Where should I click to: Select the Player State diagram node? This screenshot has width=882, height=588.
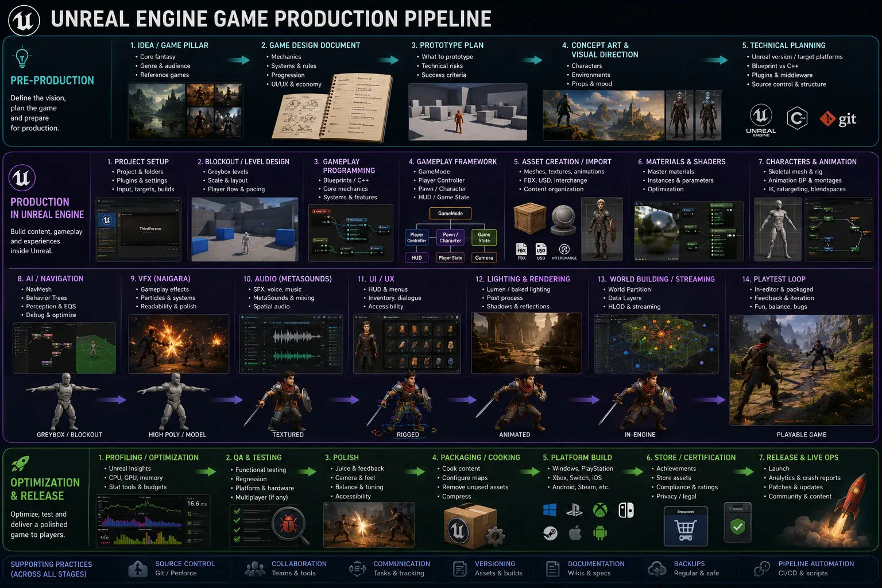click(x=450, y=258)
